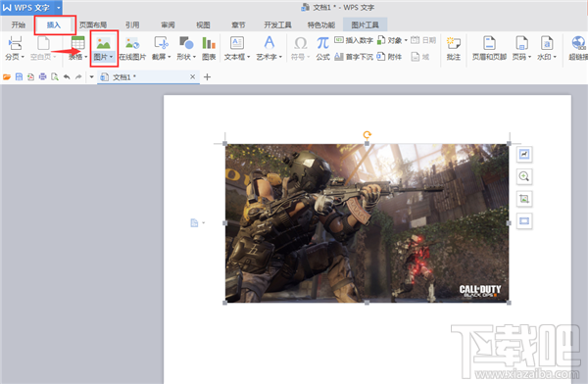Undo the last action
The width and height of the screenshot is (588, 384).
(67, 76)
